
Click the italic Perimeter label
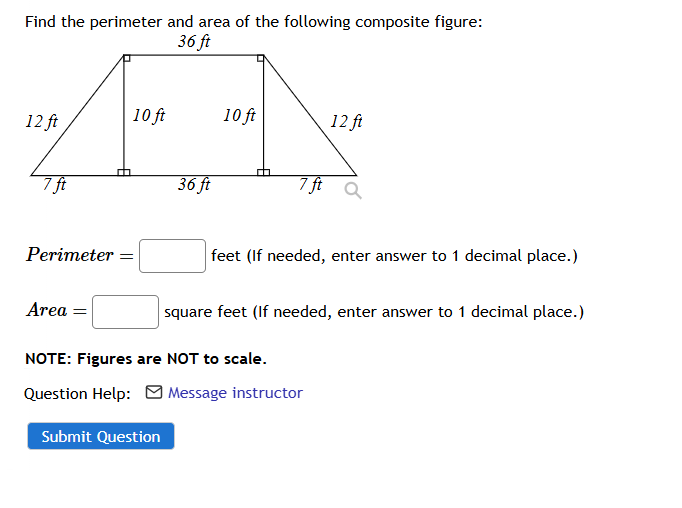coord(70,255)
